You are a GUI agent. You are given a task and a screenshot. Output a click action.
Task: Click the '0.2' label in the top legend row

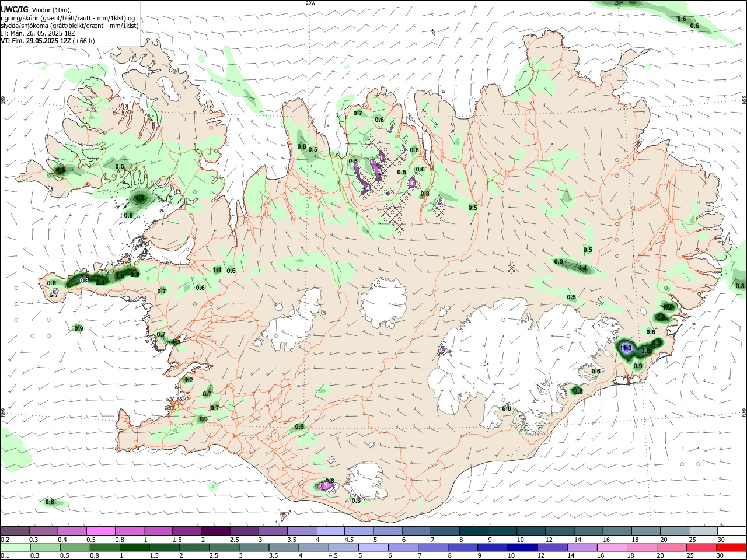tap(5, 540)
